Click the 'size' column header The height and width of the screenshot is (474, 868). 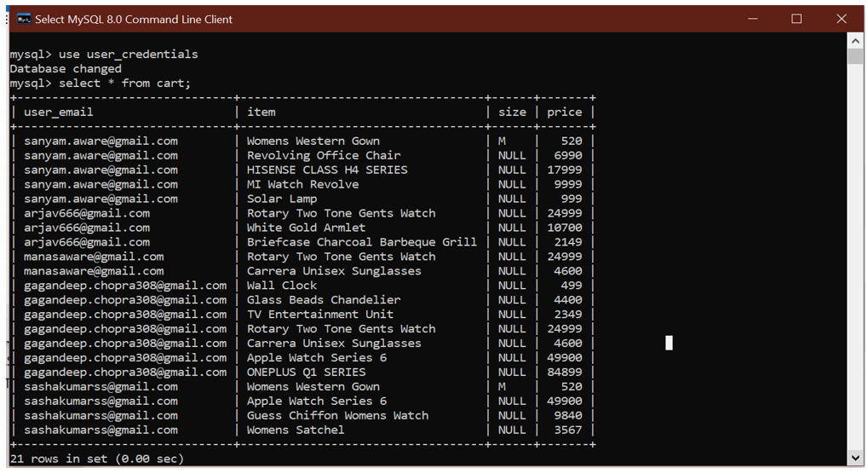[512, 112]
